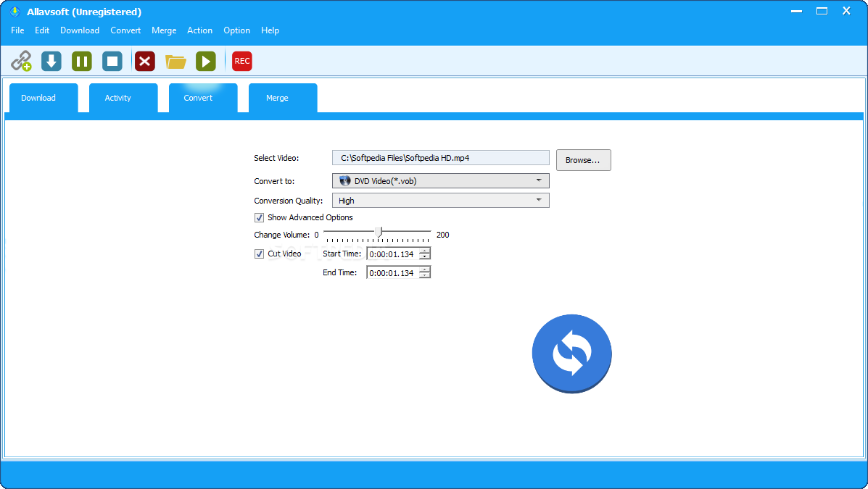Increase End Time with up spinner arrow
Viewport: 868px width, 489px height.
(x=425, y=269)
